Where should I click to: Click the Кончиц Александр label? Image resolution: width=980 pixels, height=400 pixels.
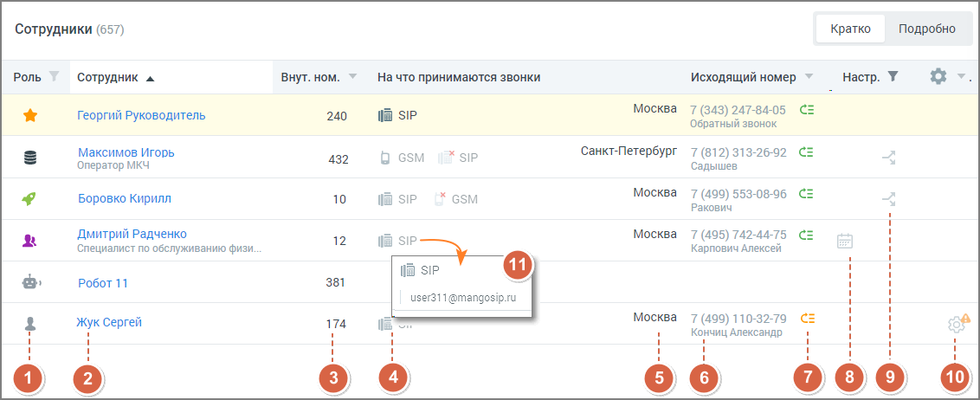tap(736, 332)
